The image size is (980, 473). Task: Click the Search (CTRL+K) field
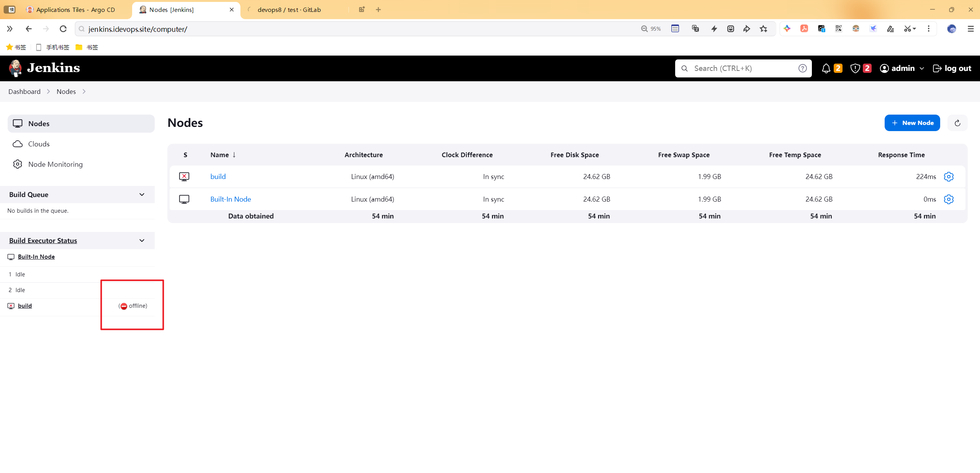coord(743,68)
